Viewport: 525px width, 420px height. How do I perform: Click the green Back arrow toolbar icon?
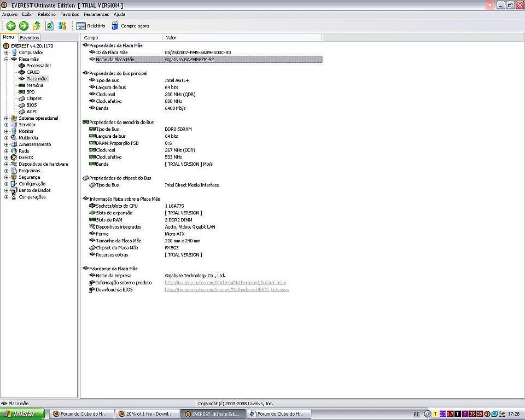[11, 26]
